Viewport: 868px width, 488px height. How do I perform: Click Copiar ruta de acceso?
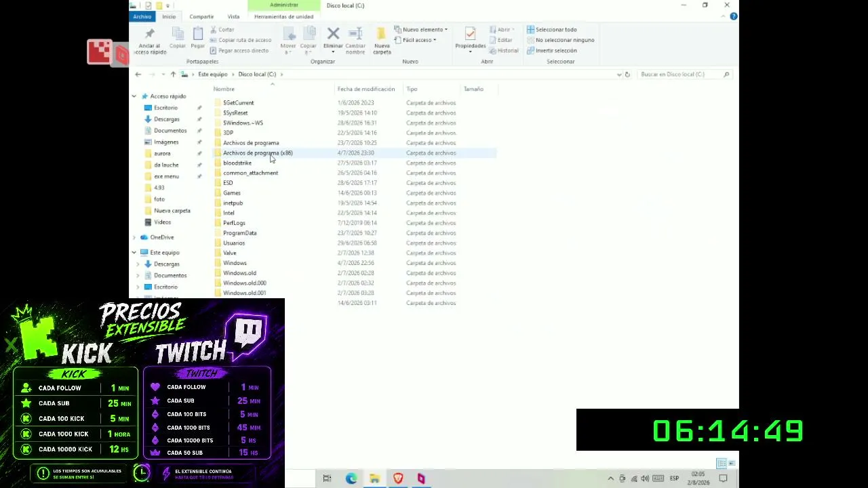pos(240,40)
